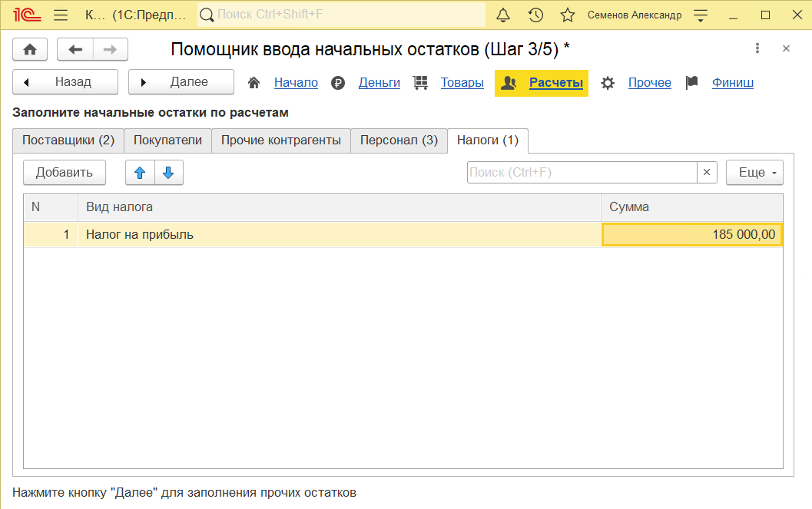Click the Семенов Александр username
Screen dimensions: 812x509
tap(635, 15)
